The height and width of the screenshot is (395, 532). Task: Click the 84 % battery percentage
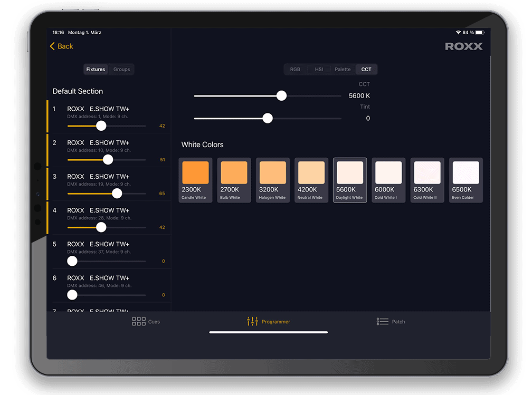pos(468,33)
